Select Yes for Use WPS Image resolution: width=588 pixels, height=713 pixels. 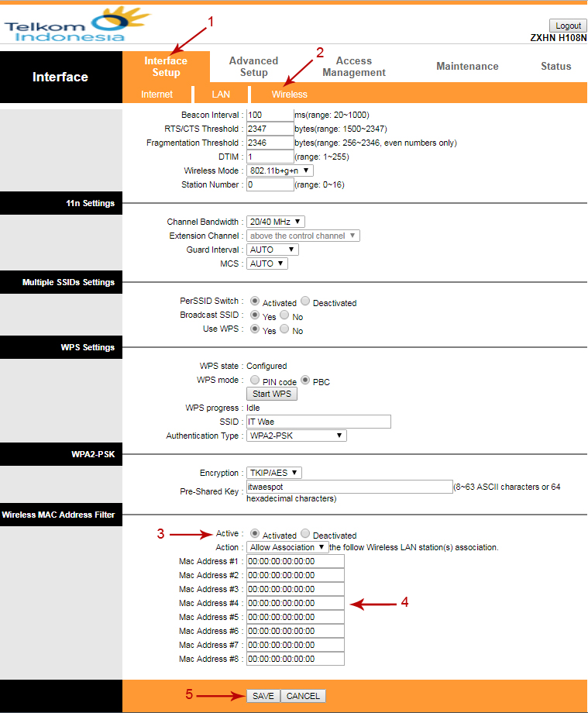pyautogui.click(x=255, y=329)
